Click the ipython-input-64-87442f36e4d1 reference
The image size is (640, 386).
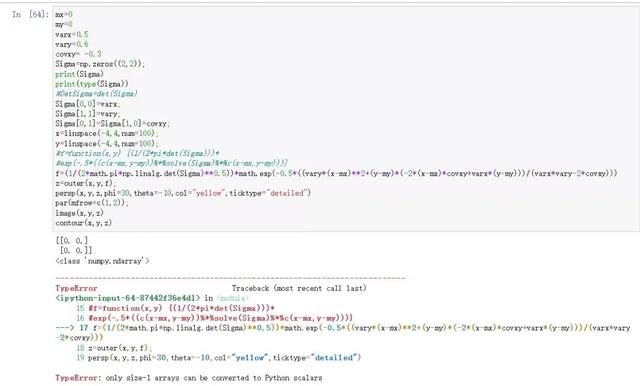pos(128,298)
